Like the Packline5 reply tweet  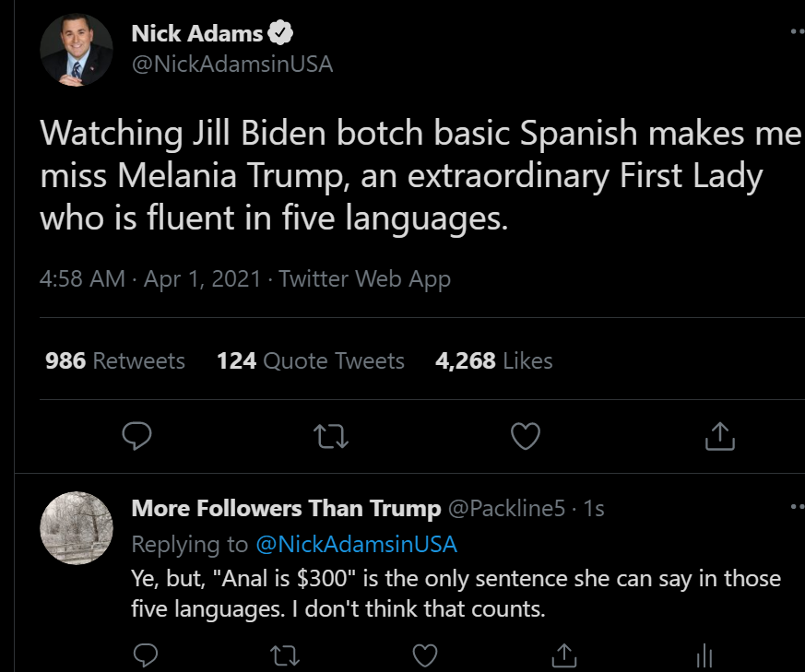click(x=423, y=655)
